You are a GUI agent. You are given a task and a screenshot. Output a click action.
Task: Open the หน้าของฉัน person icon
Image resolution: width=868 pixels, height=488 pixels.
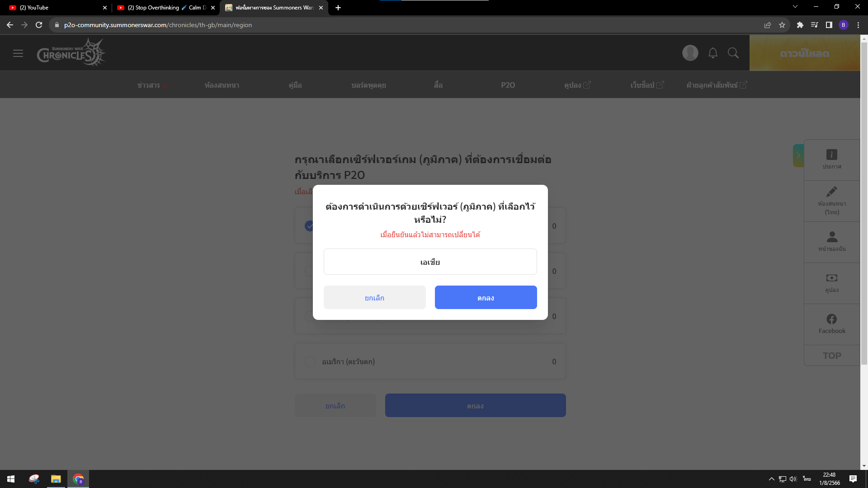coord(832,237)
